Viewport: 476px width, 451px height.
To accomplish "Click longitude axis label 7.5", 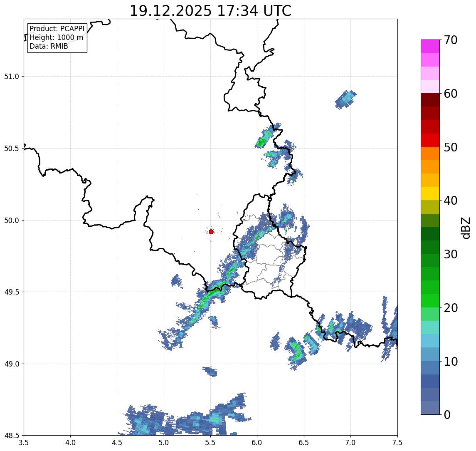I will (397, 443).
